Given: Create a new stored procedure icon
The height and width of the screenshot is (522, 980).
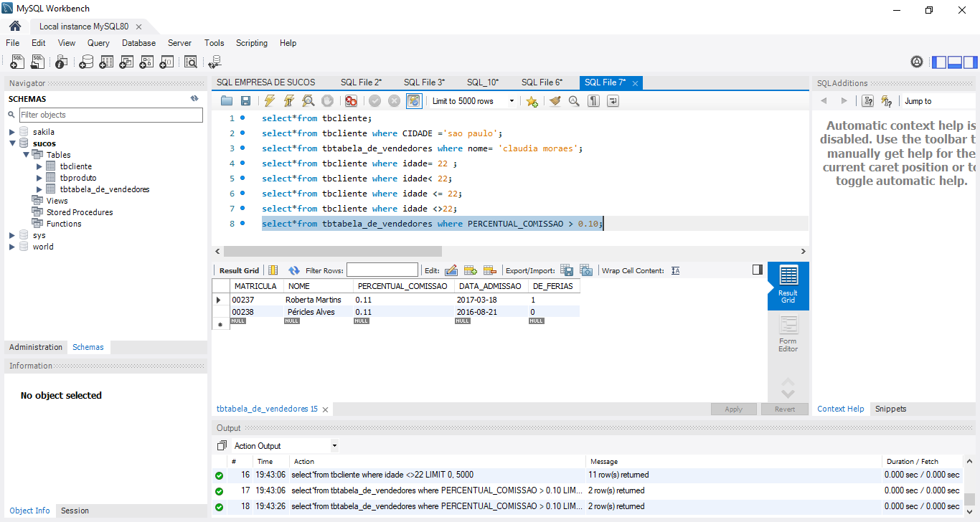Looking at the screenshot, I should coord(146,62).
